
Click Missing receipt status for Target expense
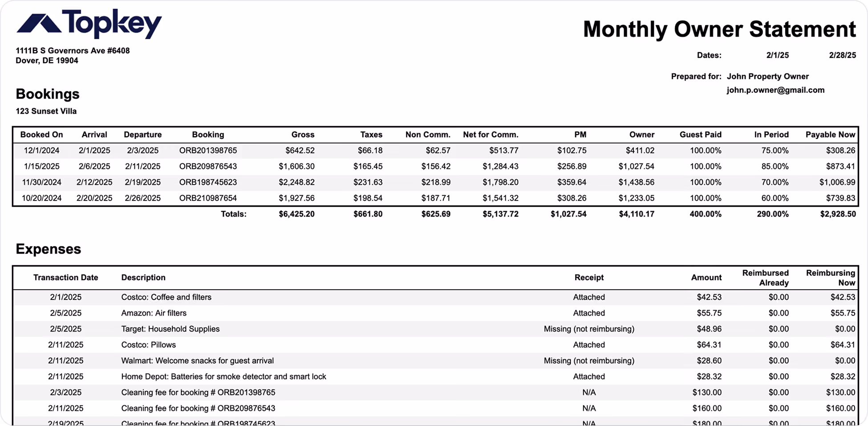pos(589,329)
